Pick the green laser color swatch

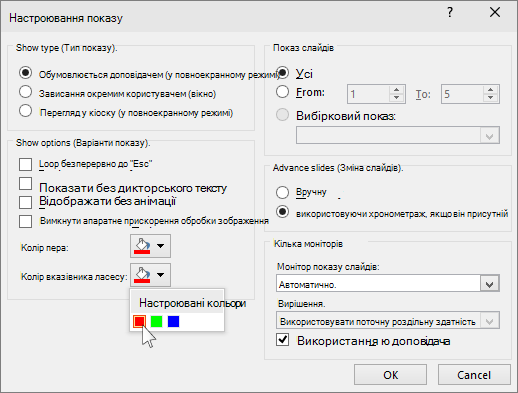156,322
